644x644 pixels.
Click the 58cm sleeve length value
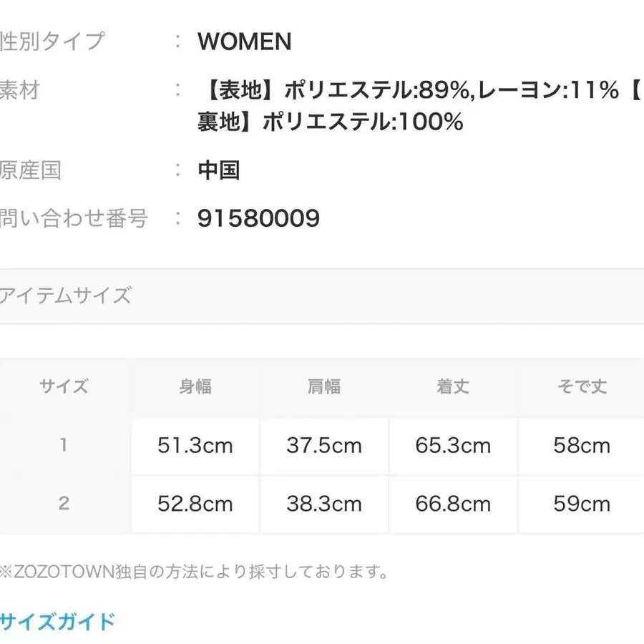click(580, 445)
